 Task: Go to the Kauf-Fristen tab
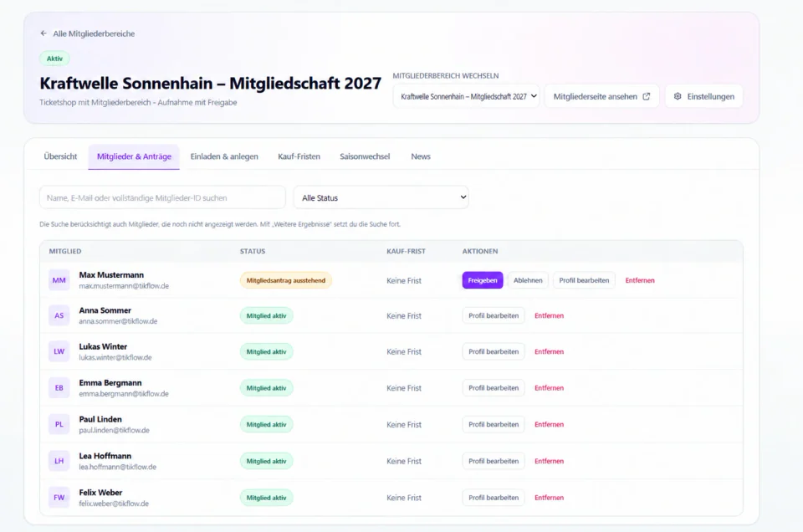point(299,156)
